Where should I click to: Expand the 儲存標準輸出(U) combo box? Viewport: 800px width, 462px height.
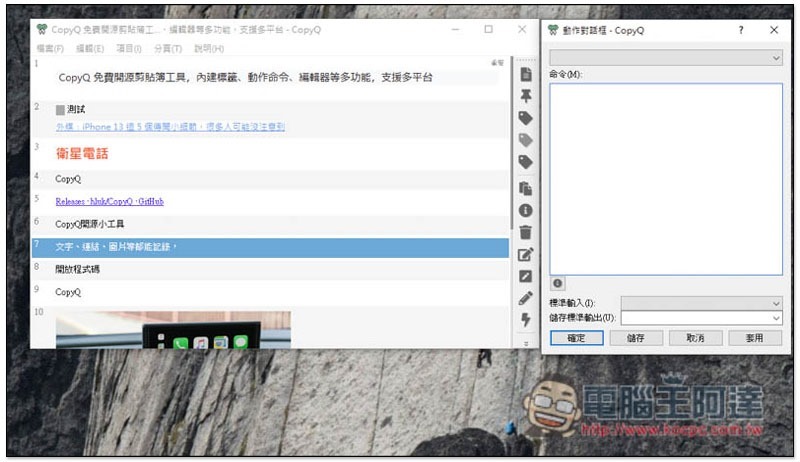pyautogui.click(x=776, y=318)
